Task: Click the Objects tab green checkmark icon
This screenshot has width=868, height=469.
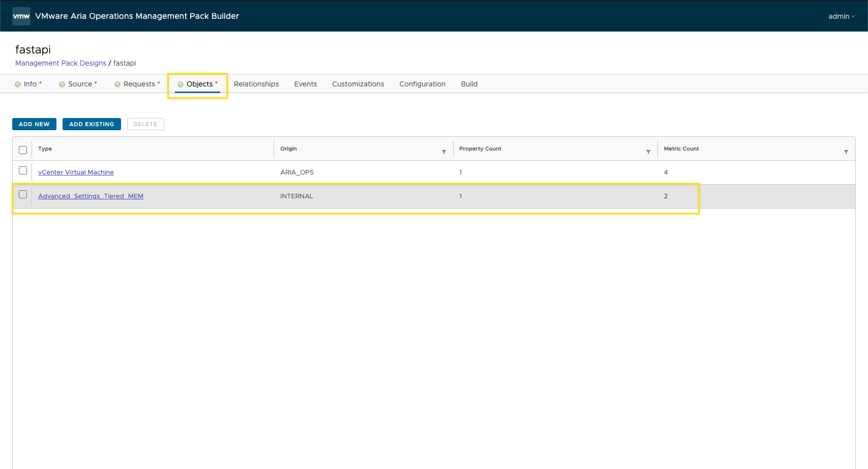Action: click(x=181, y=84)
